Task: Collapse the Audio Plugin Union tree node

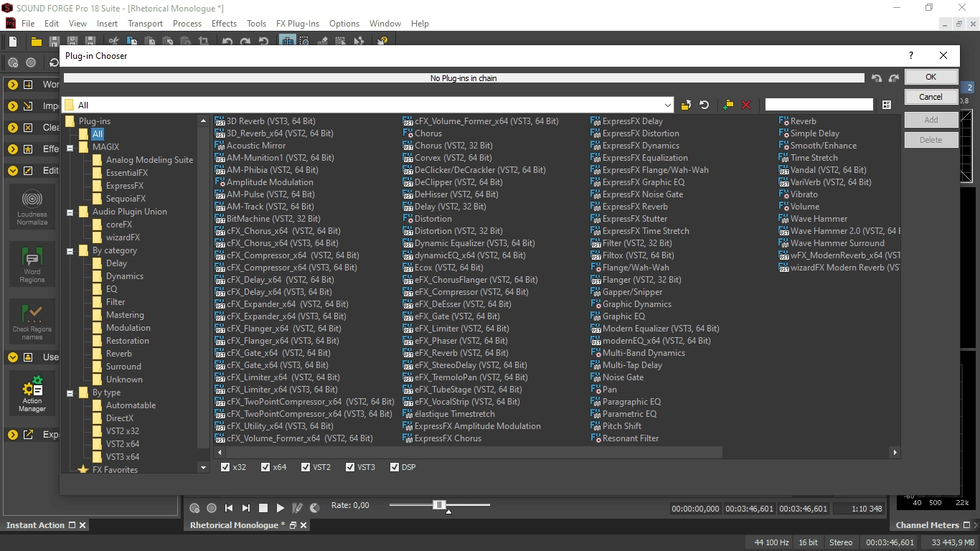Action: tap(70, 212)
